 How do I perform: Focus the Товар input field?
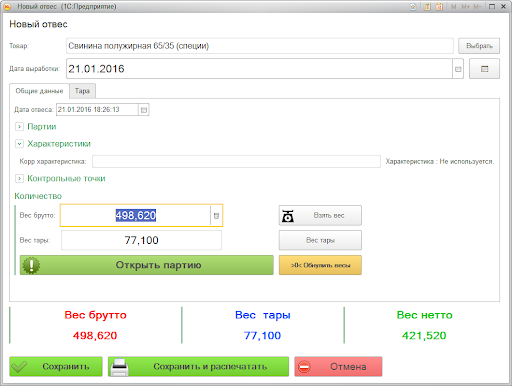[260, 46]
